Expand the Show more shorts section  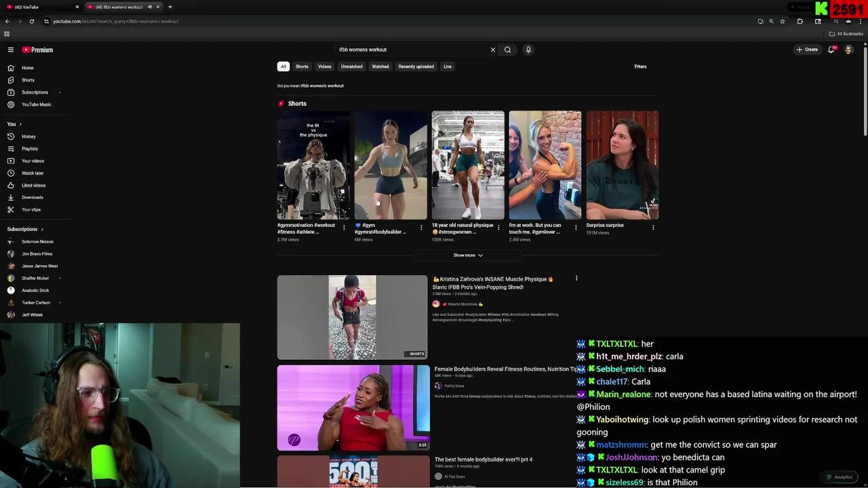468,256
